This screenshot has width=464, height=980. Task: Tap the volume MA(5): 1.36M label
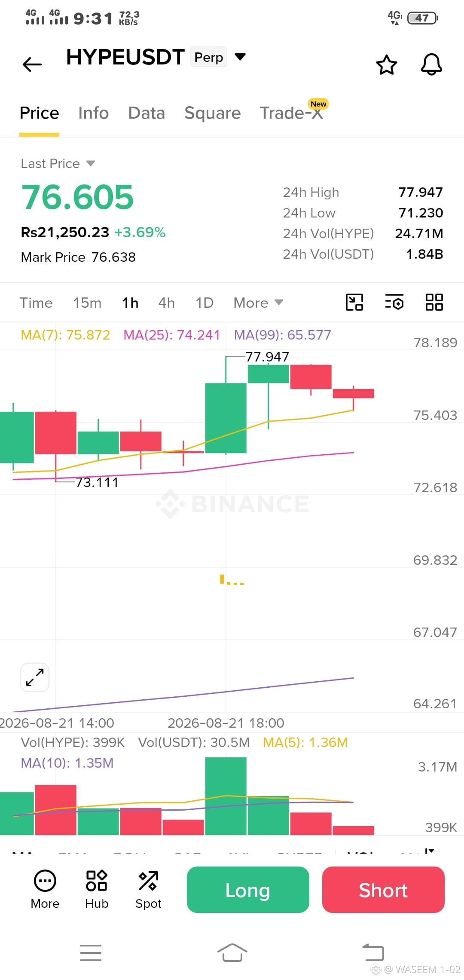coord(305,742)
